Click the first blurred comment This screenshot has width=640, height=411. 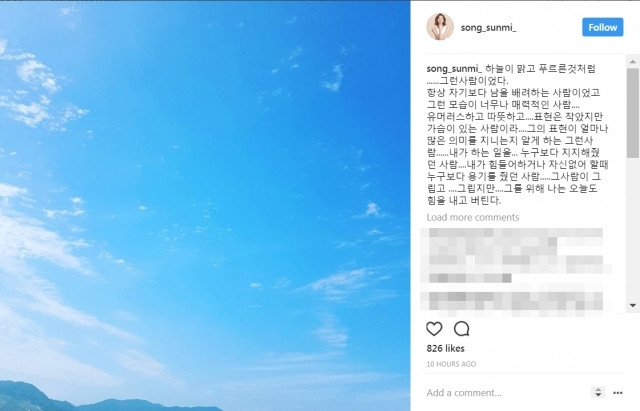516,256
